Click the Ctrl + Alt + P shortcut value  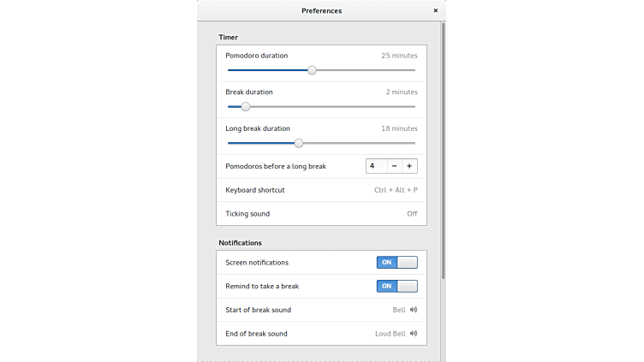[396, 190]
